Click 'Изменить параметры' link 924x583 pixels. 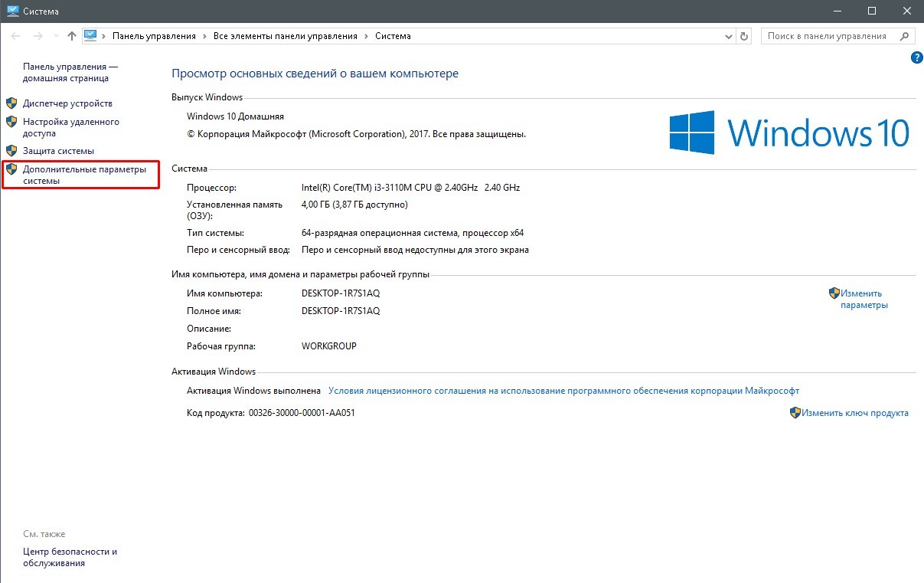click(864, 299)
